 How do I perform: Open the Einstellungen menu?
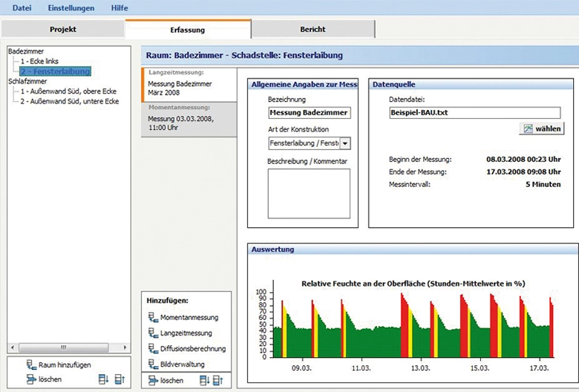tap(71, 8)
